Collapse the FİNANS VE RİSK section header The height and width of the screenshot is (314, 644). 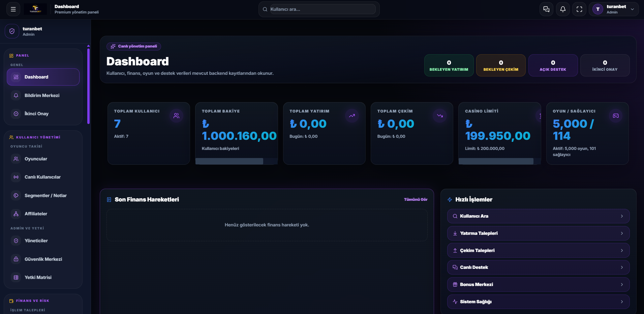[x=29, y=301]
